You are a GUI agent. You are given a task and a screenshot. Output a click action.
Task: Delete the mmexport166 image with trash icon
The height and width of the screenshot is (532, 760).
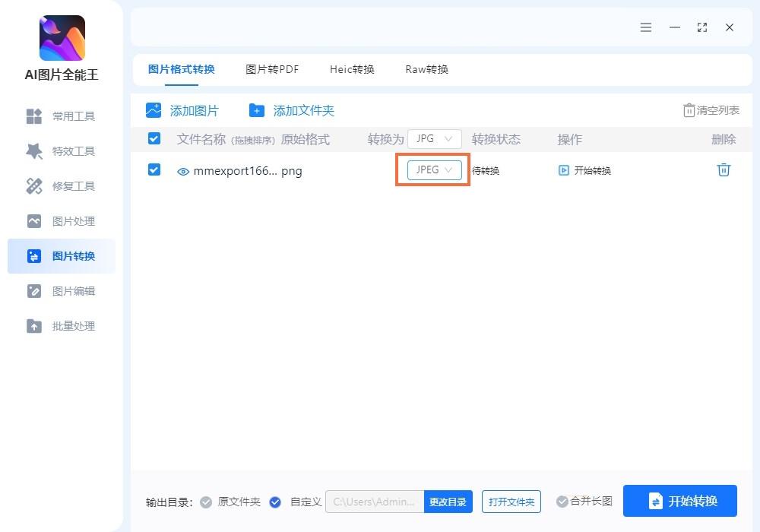click(x=723, y=170)
